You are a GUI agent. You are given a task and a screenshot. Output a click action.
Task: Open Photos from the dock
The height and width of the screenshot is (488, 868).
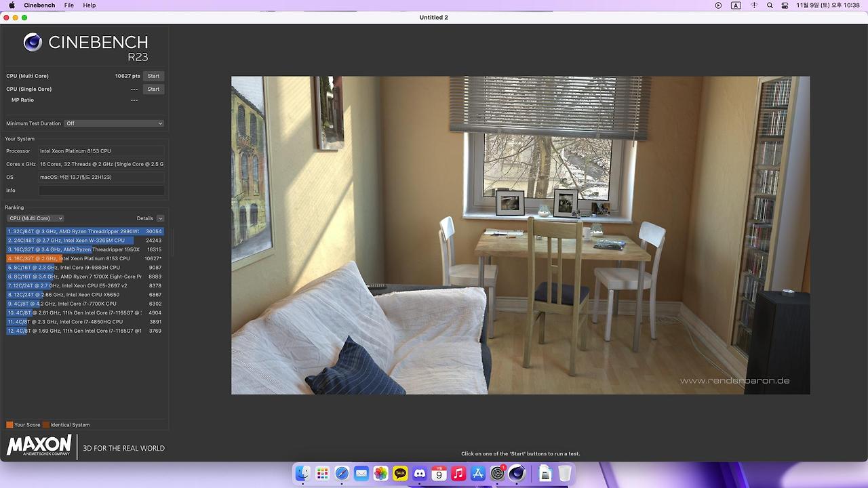coord(381,474)
